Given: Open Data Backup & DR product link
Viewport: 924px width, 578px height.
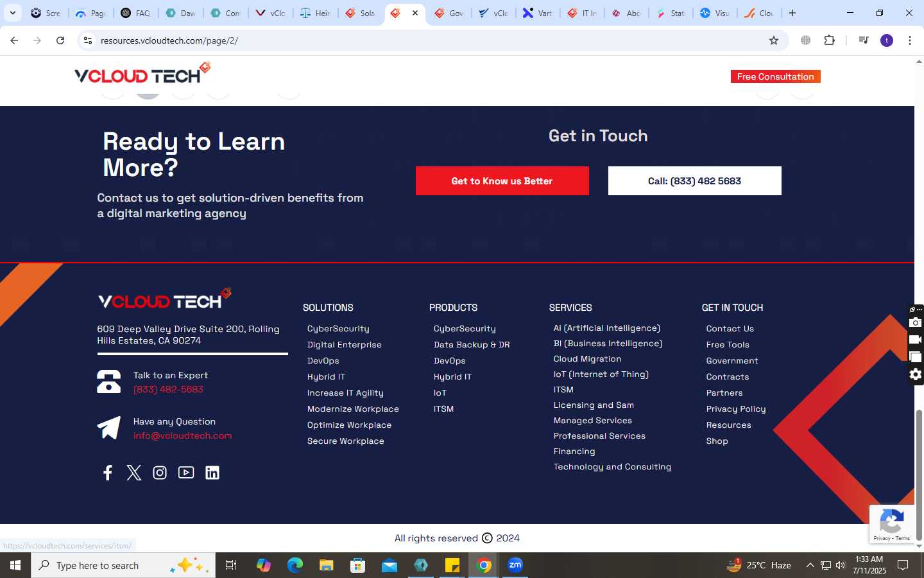Looking at the screenshot, I should [472, 345].
